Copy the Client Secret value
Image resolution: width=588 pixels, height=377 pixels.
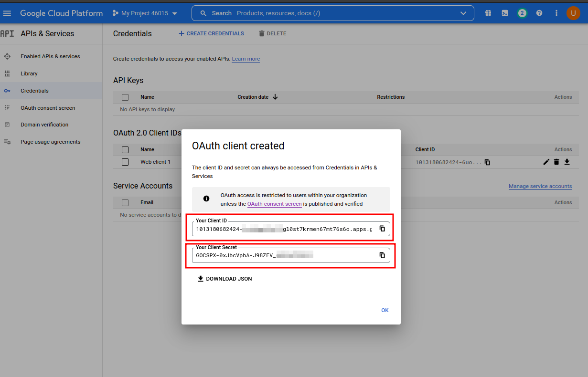click(382, 255)
